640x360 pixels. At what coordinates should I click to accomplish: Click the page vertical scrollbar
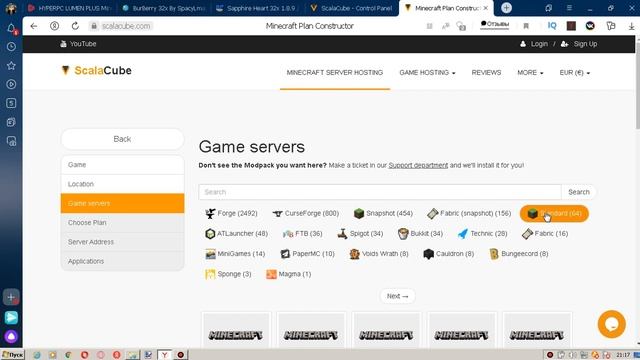[x=637, y=85]
